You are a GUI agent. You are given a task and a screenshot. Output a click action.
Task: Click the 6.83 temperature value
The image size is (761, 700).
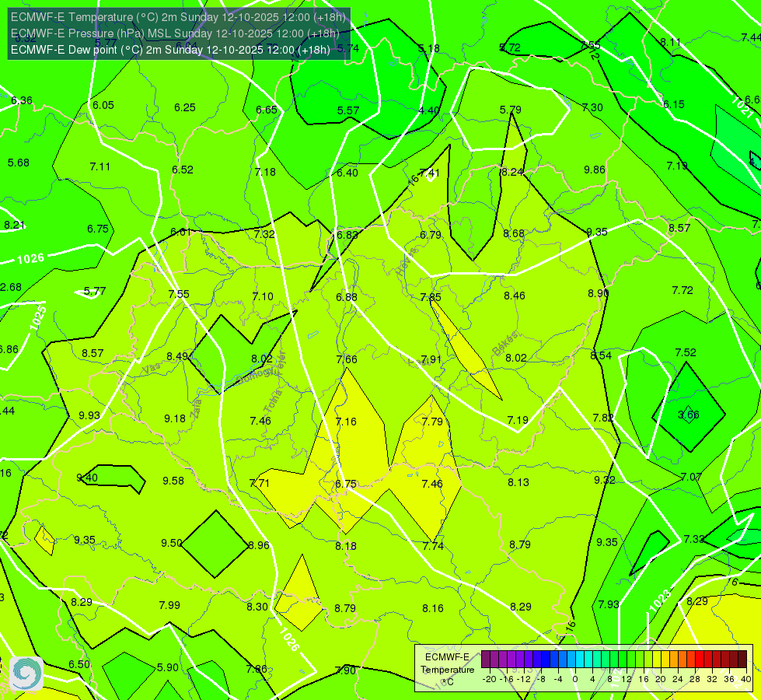[347, 235]
